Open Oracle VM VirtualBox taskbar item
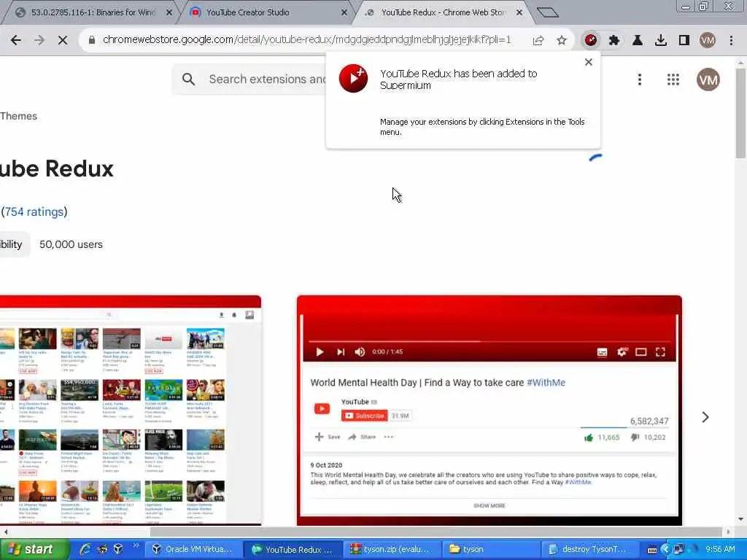Viewport: 747px width, 560px height. pos(192,550)
